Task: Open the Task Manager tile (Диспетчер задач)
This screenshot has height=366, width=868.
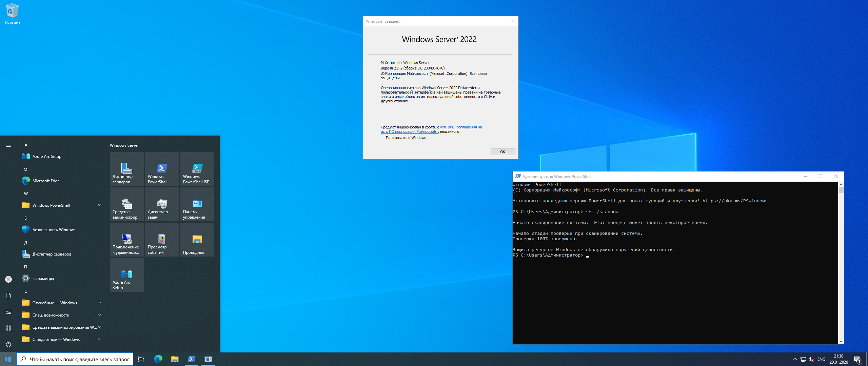Action: pos(162,204)
